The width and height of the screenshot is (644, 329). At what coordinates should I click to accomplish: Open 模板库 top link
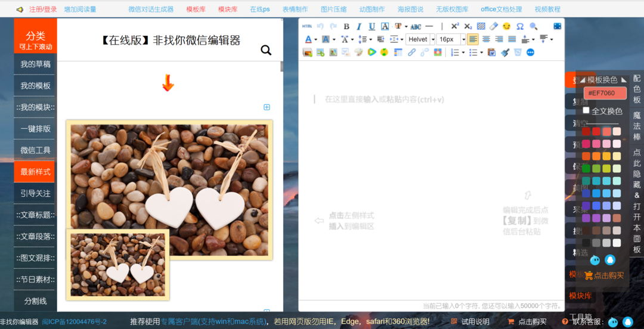click(196, 9)
